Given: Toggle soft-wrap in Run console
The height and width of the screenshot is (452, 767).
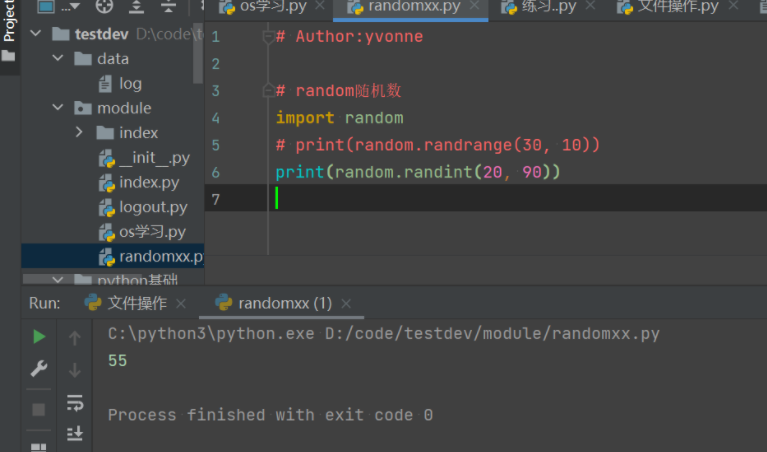Looking at the screenshot, I should coord(75,402).
